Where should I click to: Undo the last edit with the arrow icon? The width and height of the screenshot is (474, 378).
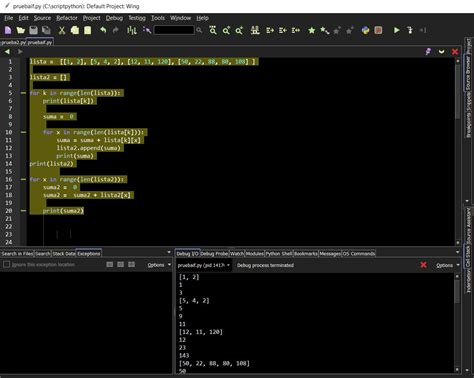(103, 30)
